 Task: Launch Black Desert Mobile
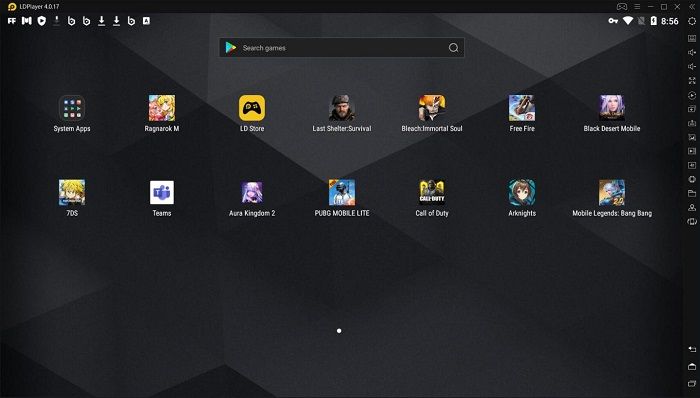pyautogui.click(x=612, y=108)
